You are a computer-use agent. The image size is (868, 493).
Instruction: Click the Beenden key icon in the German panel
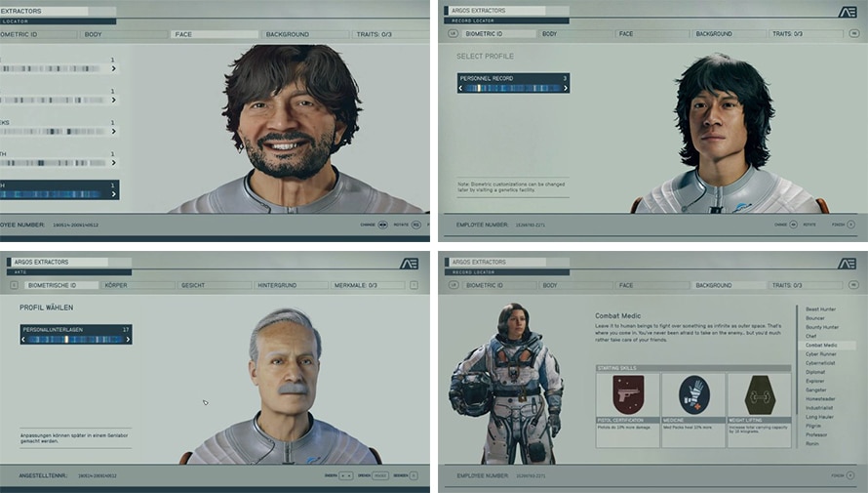(x=414, y=475)
